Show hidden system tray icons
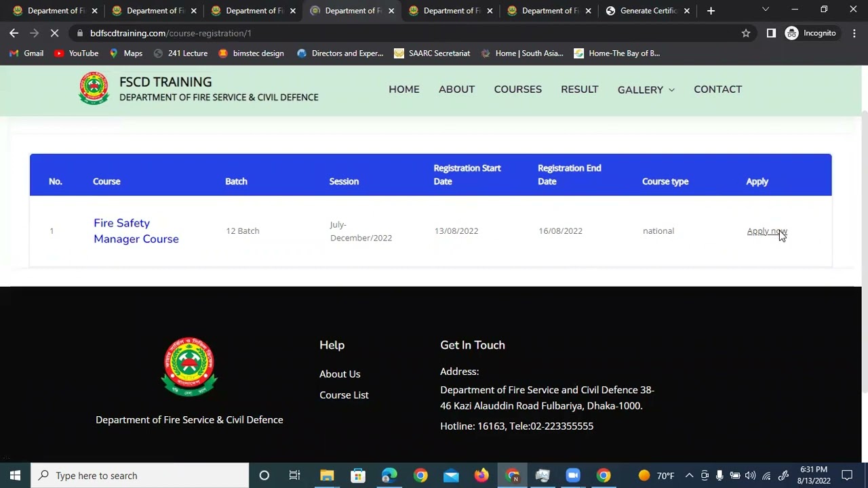 [689, 476]
